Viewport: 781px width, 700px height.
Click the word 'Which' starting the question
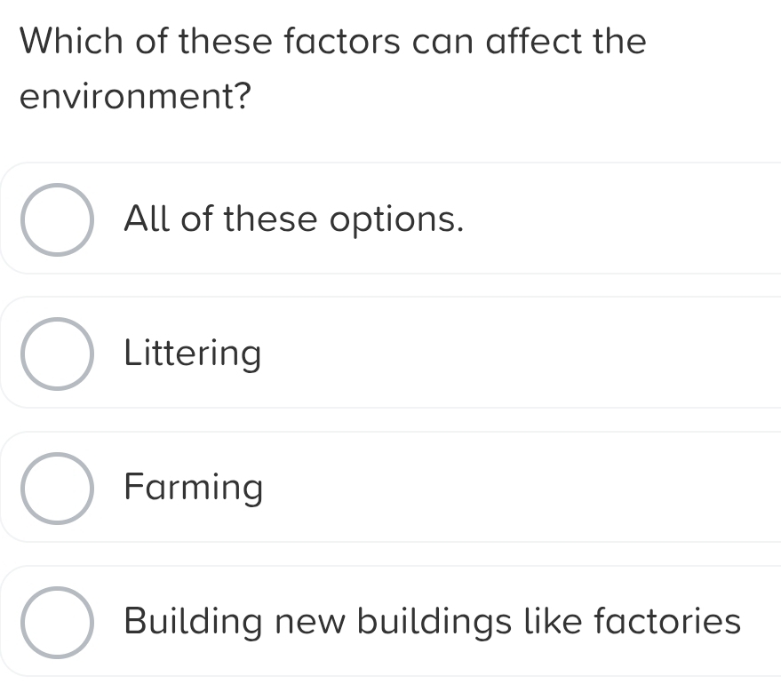coord(72,41)
